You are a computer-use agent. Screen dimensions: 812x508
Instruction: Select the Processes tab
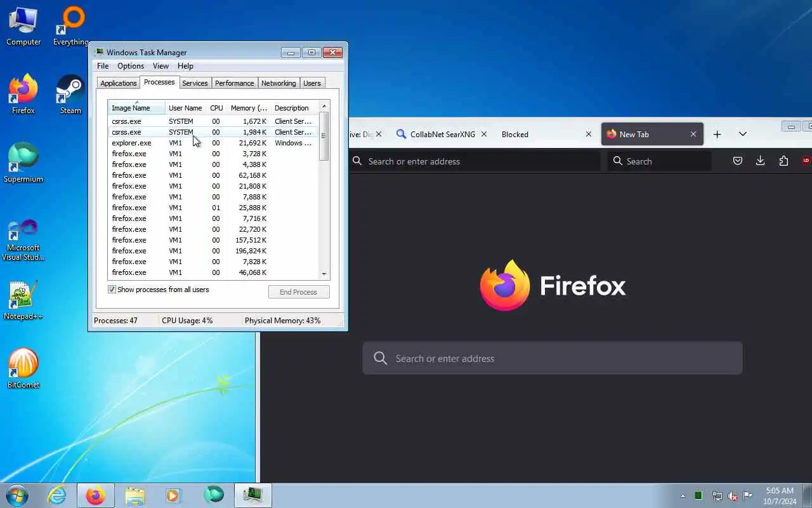click(159, 82)
